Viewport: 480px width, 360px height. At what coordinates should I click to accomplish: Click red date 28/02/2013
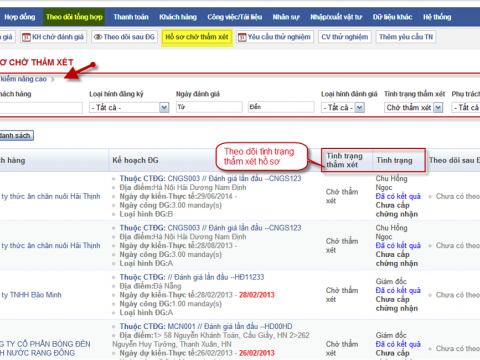point(257,295)
